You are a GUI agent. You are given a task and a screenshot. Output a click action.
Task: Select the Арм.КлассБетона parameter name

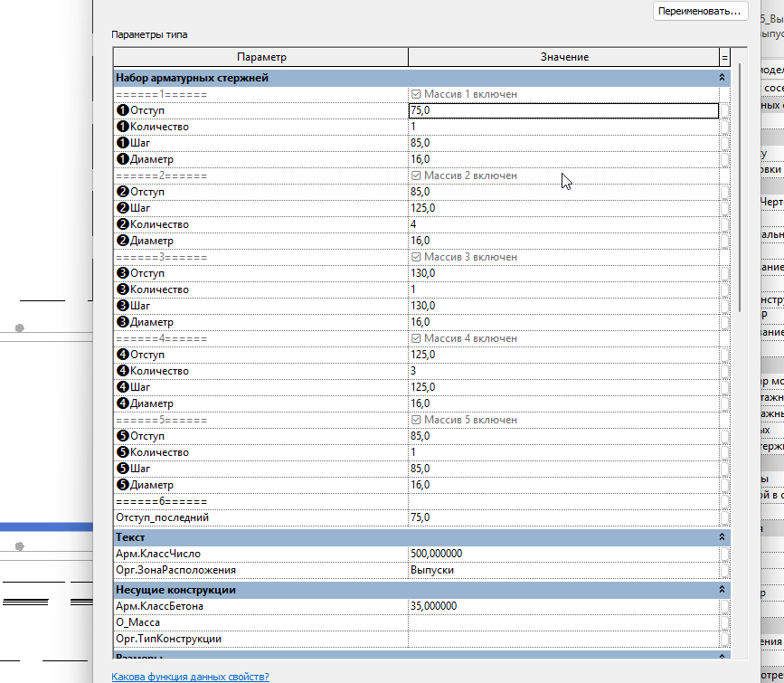tap(159, 606)
